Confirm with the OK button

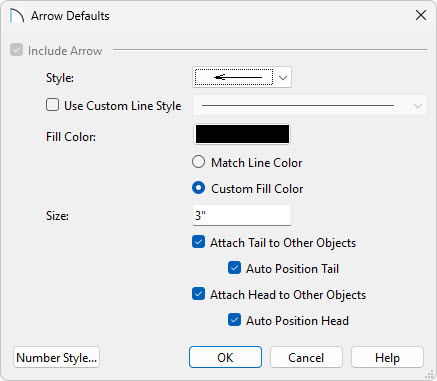[225, 357]
